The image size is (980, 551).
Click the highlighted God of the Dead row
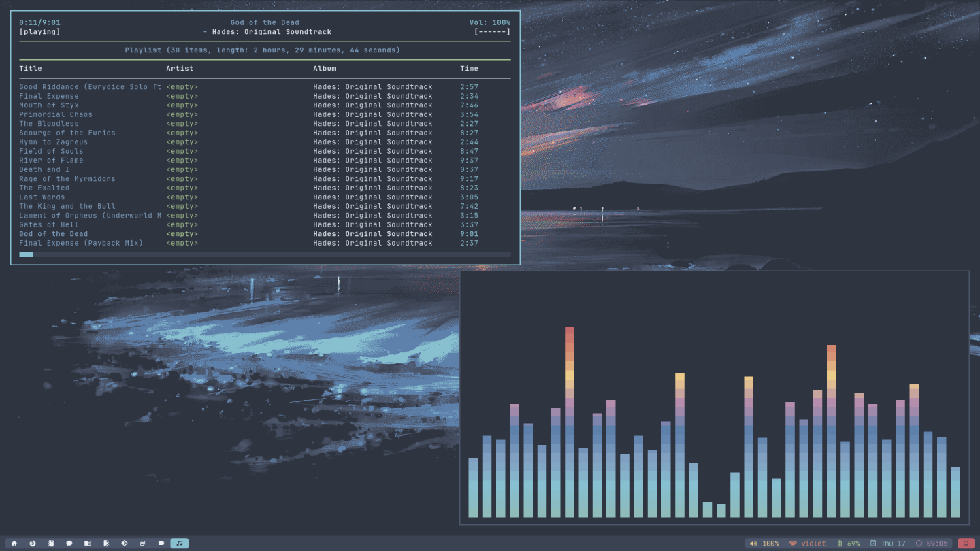265,234
